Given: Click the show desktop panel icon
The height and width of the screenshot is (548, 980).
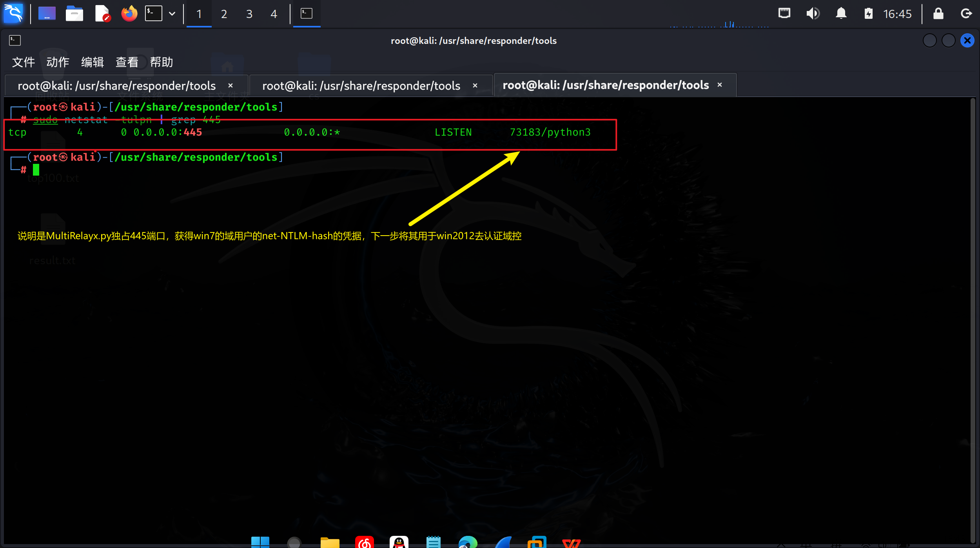Looking at the screenshot, I should coord(47,14).
